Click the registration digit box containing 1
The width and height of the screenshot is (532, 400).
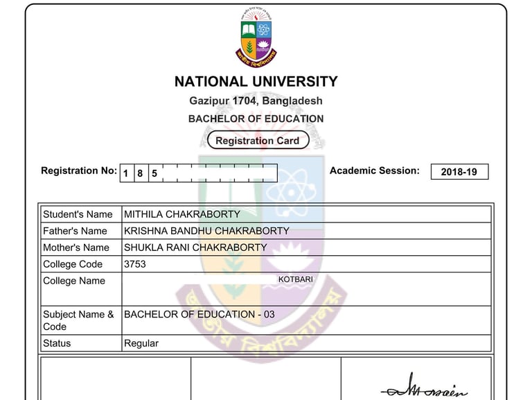[x=127, y=173]
